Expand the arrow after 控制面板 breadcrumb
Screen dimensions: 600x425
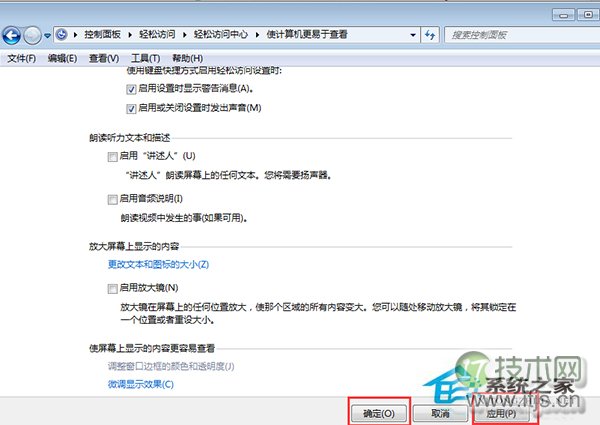pos(130,35)
